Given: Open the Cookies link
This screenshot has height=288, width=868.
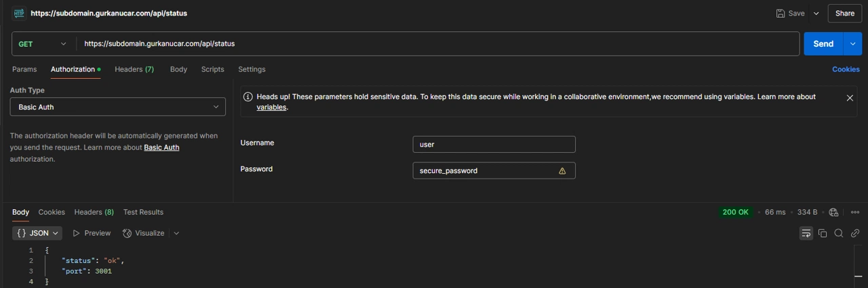Looking at the screenshot, I should click(x=846, y=69).
